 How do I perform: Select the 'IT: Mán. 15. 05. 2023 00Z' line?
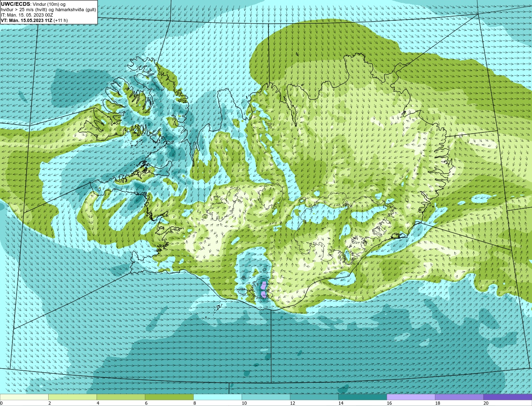(27, 15)
